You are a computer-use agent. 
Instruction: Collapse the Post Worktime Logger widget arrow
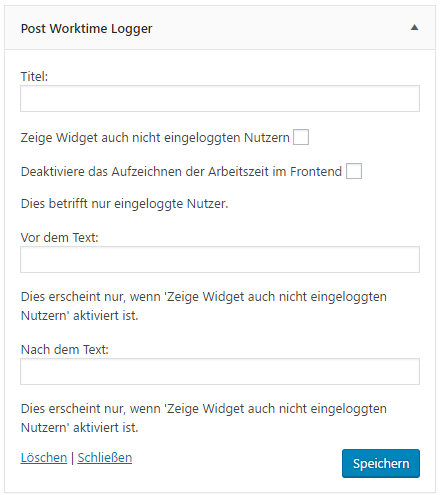[x=414, y=28]
